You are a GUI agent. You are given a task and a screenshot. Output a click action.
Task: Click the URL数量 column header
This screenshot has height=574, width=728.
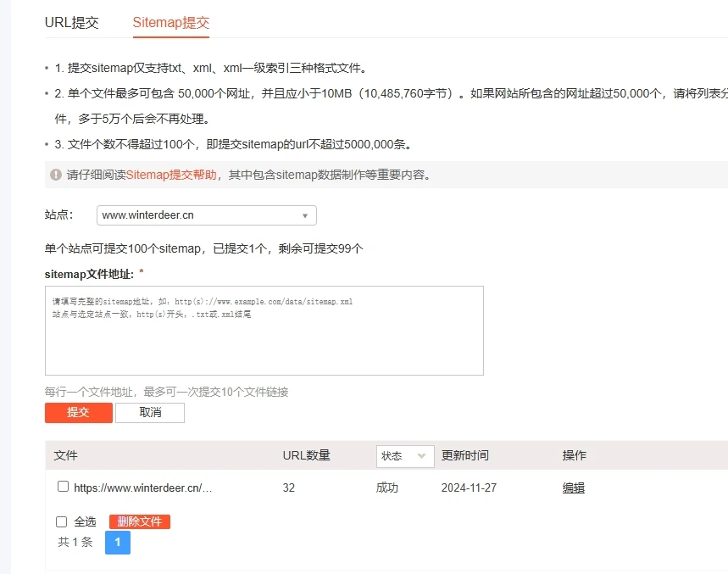(306, 456)
